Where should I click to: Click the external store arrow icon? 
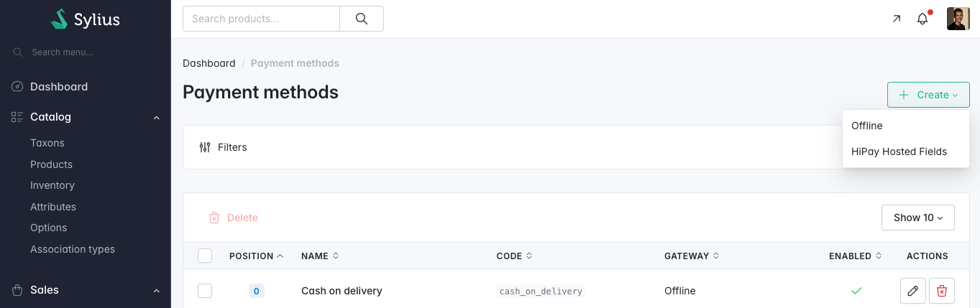click(x=896, y=19)
